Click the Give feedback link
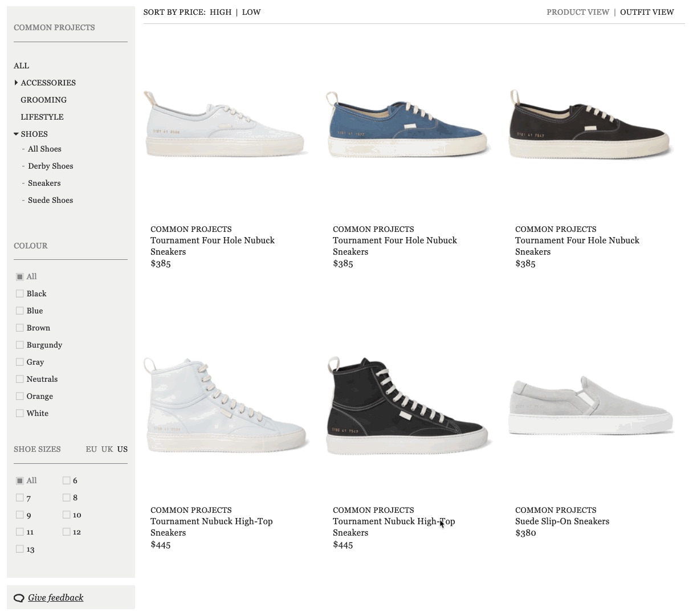The image size is (689, 616). (55, 598)
